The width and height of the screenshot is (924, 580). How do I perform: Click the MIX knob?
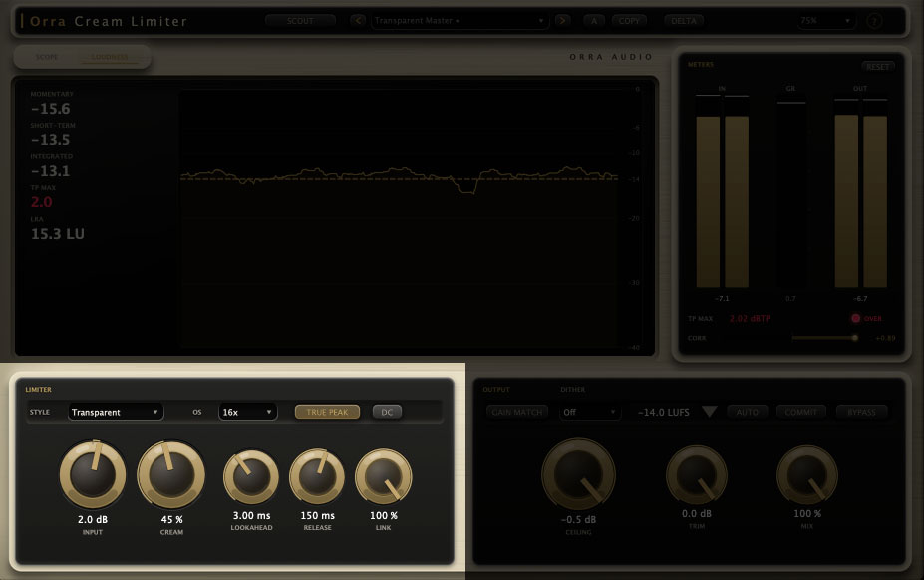click(806, 475)
